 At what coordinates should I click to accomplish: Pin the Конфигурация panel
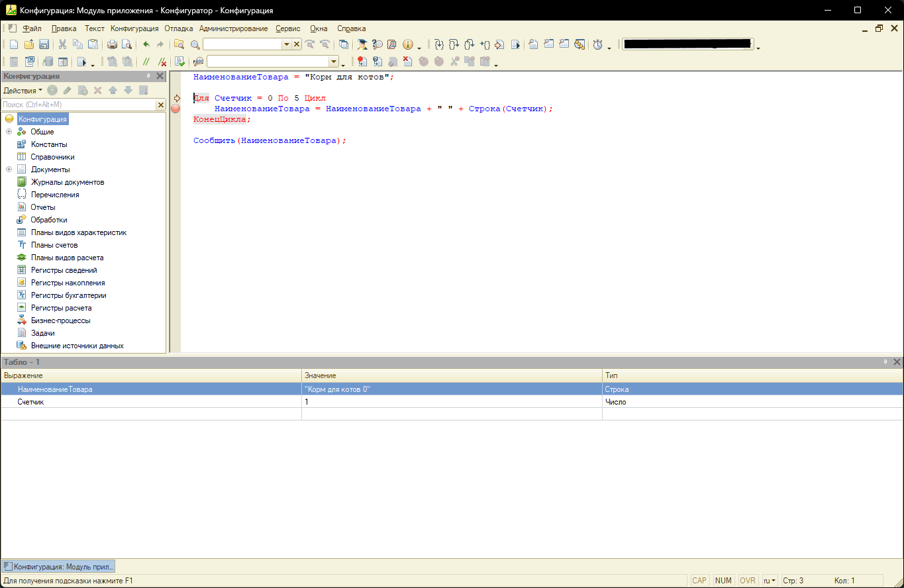pyautogui.click(x=149, y=76)
